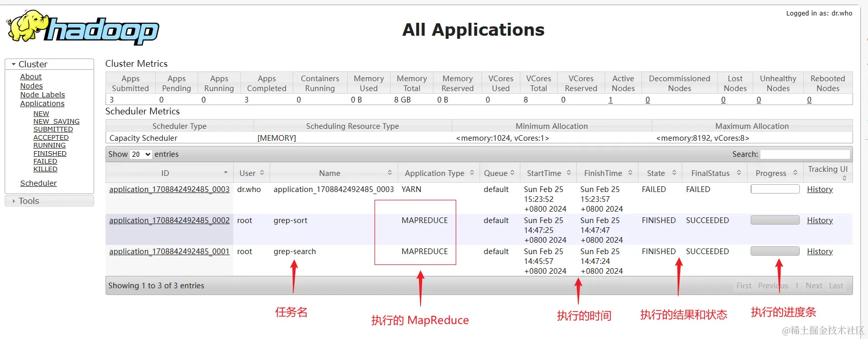
Task: Click progress bar of failed application 0003
Action: tap(775, 189)
